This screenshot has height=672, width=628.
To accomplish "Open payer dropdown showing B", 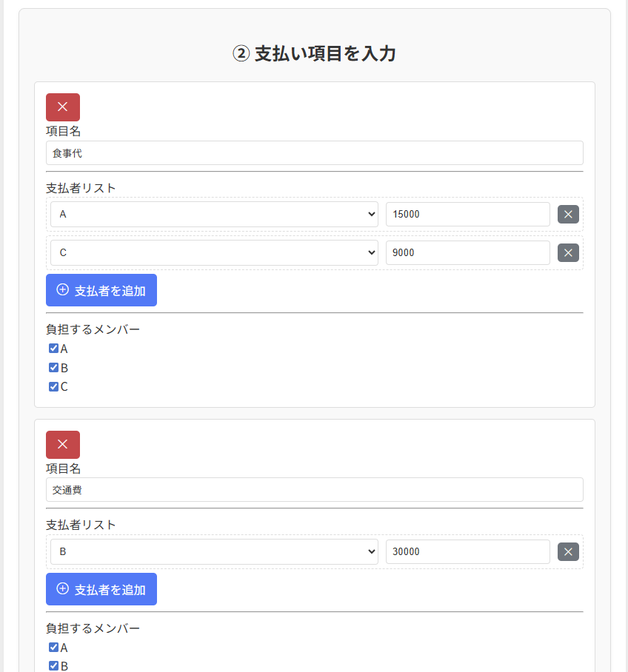I will (x=214, y=552).
